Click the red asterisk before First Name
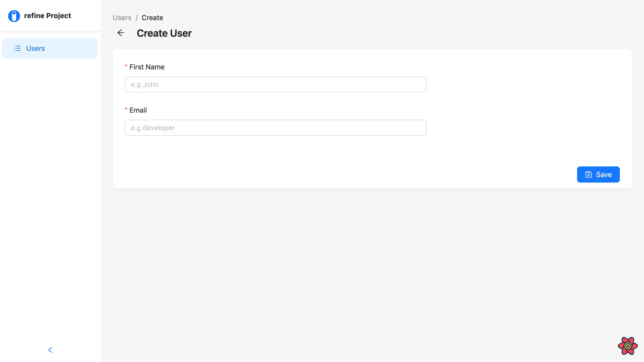 [126, 66]
